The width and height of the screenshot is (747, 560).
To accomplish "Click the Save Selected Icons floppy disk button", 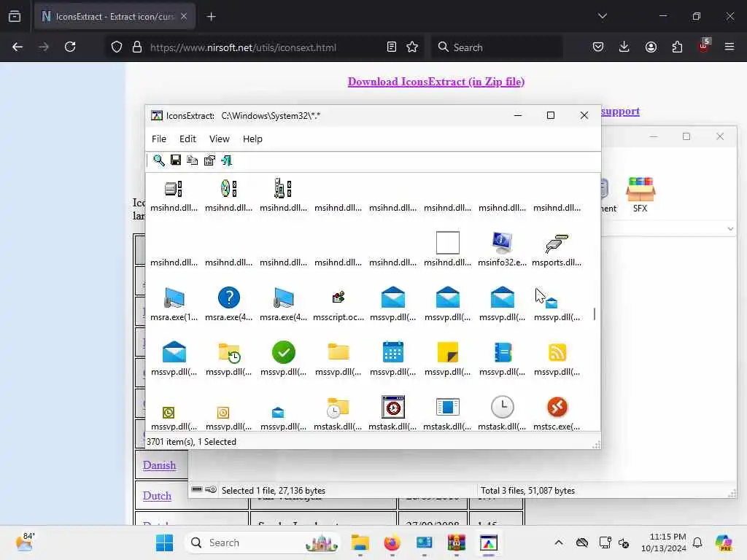I will pos(176,160).
